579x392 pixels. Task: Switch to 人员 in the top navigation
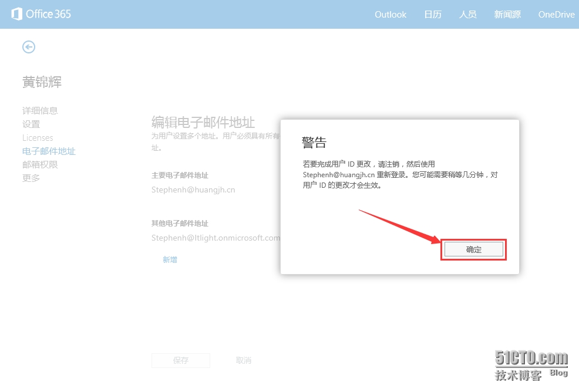click(467, 15)
